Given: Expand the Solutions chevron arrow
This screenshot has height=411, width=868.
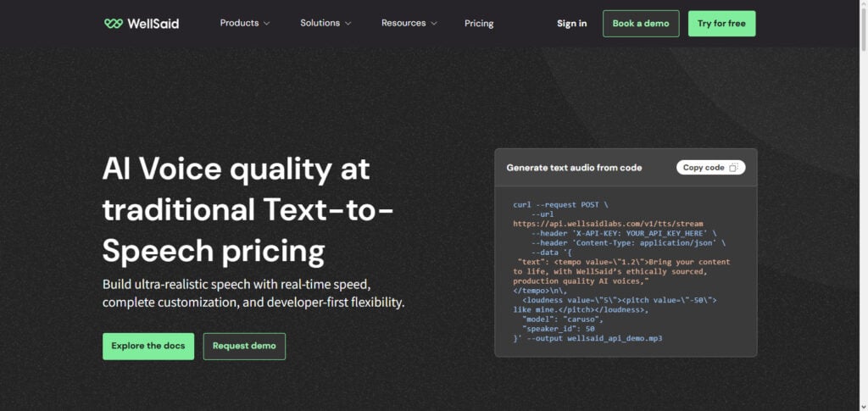Looking at the screenshot, I should [x=348, y=24].
